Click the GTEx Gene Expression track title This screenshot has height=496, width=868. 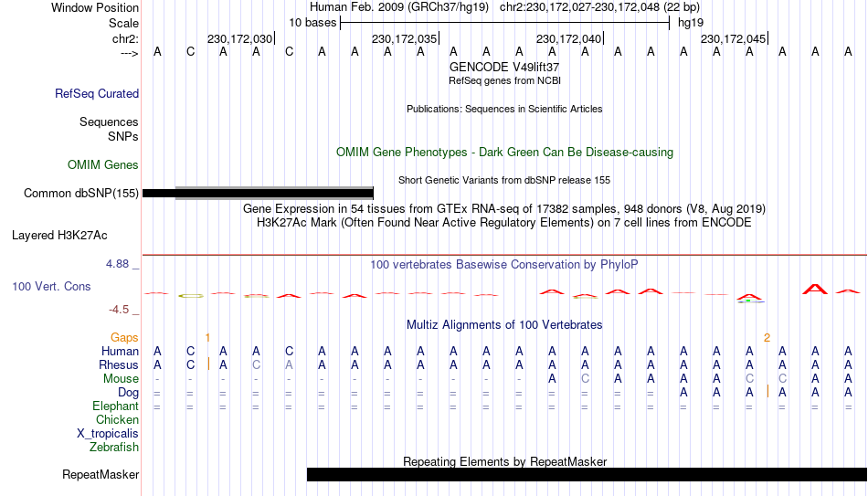point(504,208)
